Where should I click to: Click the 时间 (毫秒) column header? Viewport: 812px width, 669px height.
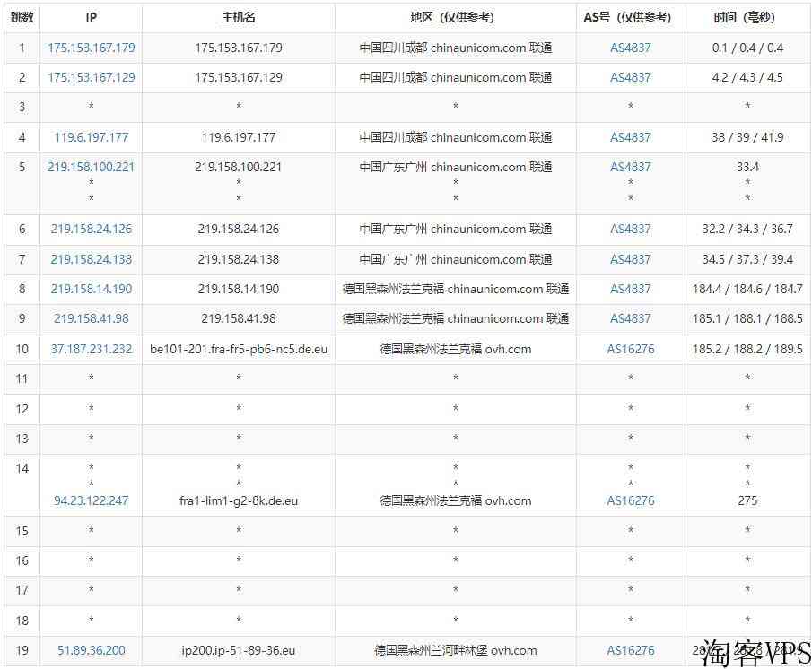click(744, 17)
